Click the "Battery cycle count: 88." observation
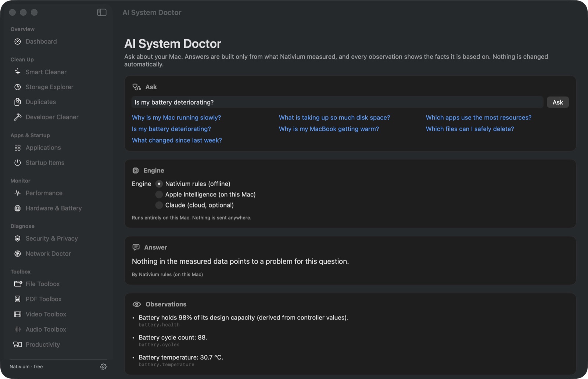 click(x=173, y=338)
